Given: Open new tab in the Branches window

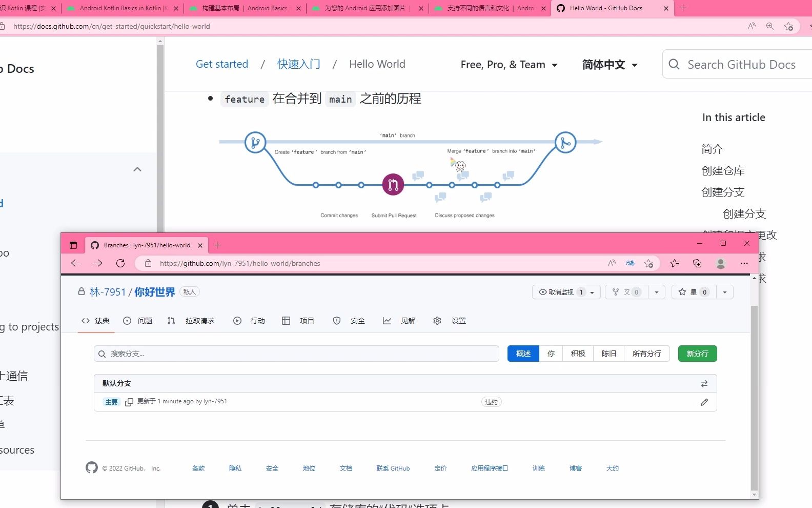Looking at the screenshot, I should click(217, 245).
